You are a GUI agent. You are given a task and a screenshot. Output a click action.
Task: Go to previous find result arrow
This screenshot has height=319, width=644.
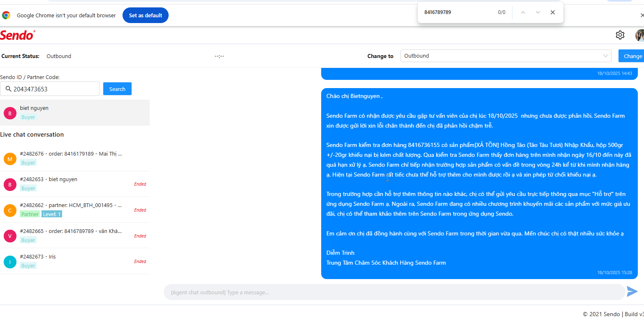pyautogui.click(x=523, y=12)
